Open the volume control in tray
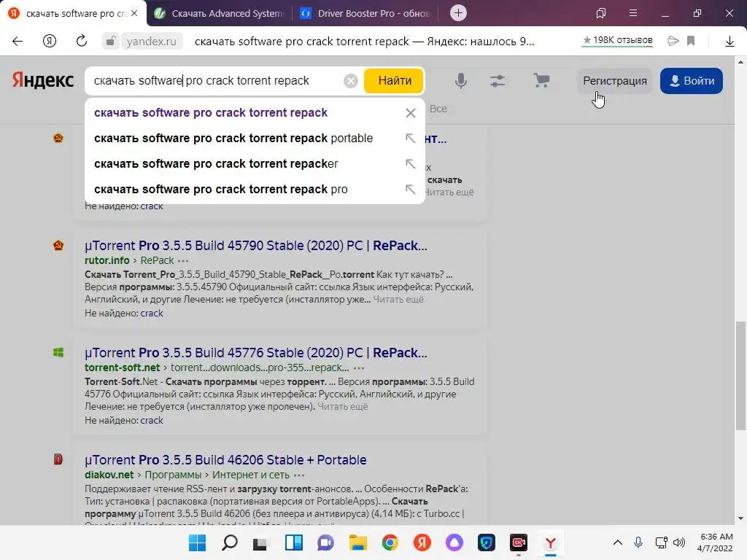The width and height of the screenshot is (747, 560). coord(679,542)
